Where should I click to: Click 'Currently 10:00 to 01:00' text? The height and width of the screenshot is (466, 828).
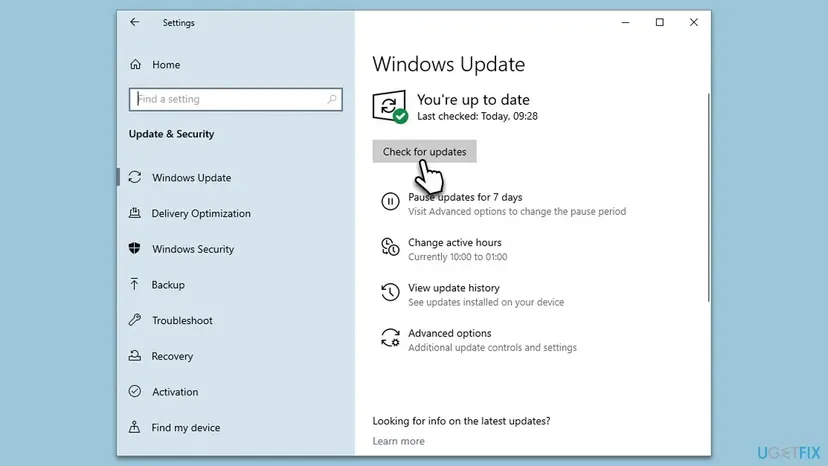[x=457, y=257]
